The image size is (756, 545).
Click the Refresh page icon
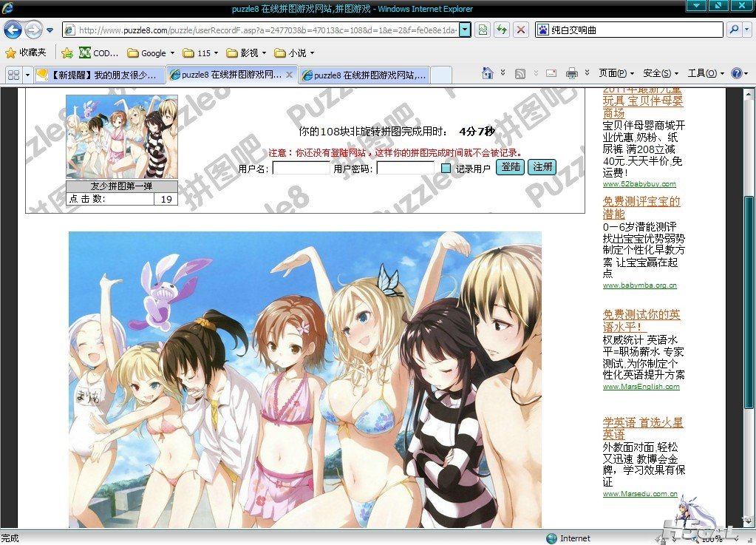click(502, 30)
